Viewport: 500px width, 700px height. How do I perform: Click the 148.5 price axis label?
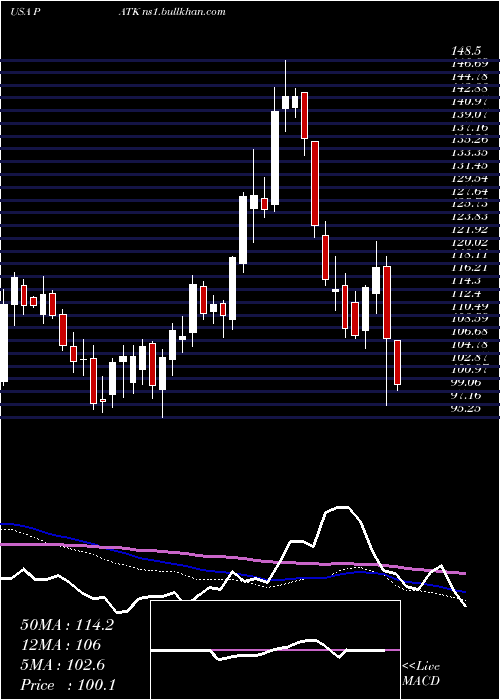point(468,52)
